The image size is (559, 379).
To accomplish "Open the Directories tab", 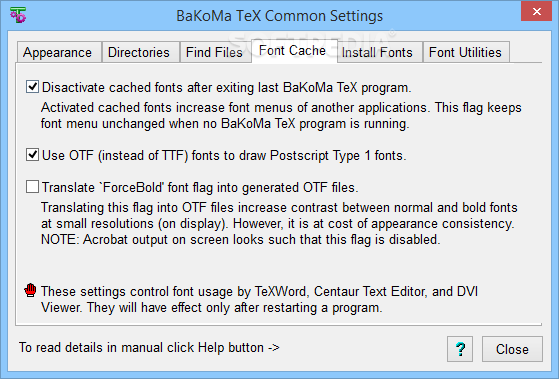I will click(141, 52).
